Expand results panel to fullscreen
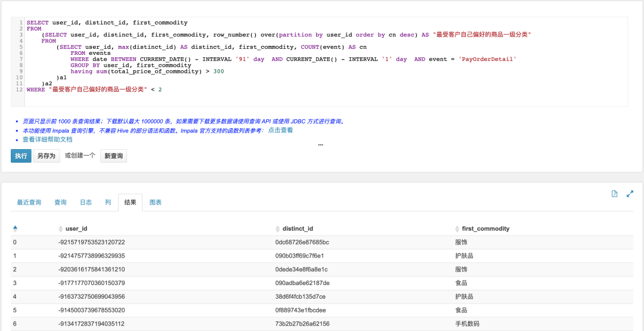This screenshot has width=644, height=331. click(x=630, y=194)
